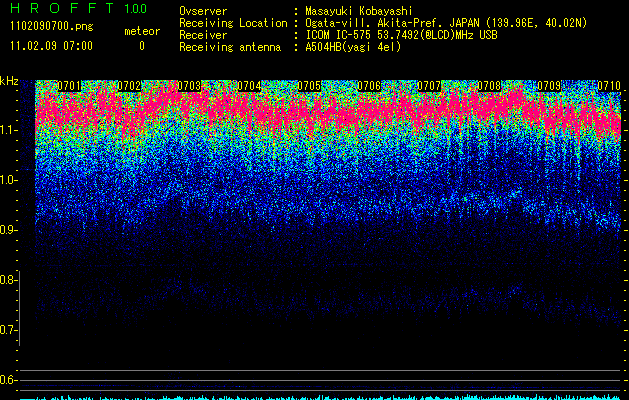The image size is (629, 400).
Task: Click the 0.6 frequency axis label
Action: coord(9,380)
